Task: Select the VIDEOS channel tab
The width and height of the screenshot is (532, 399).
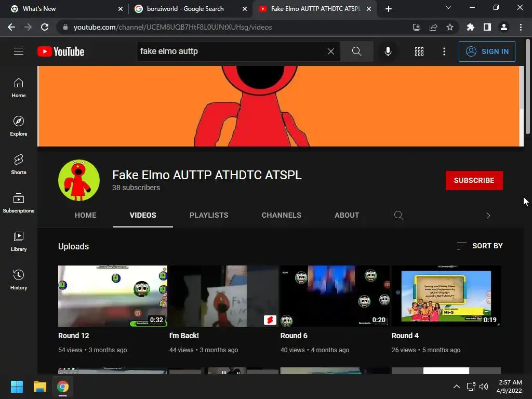Action: tap(143, 215)
